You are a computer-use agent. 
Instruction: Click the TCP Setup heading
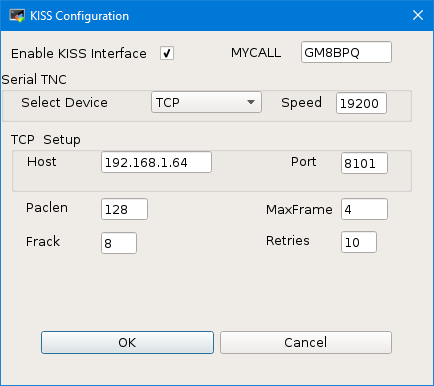tap(46, 140)
